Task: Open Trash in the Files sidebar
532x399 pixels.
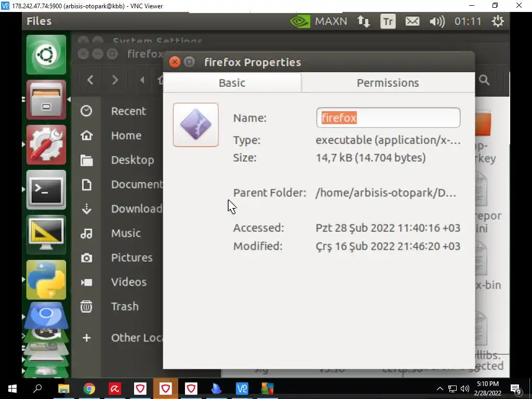Action: point(125,307)
